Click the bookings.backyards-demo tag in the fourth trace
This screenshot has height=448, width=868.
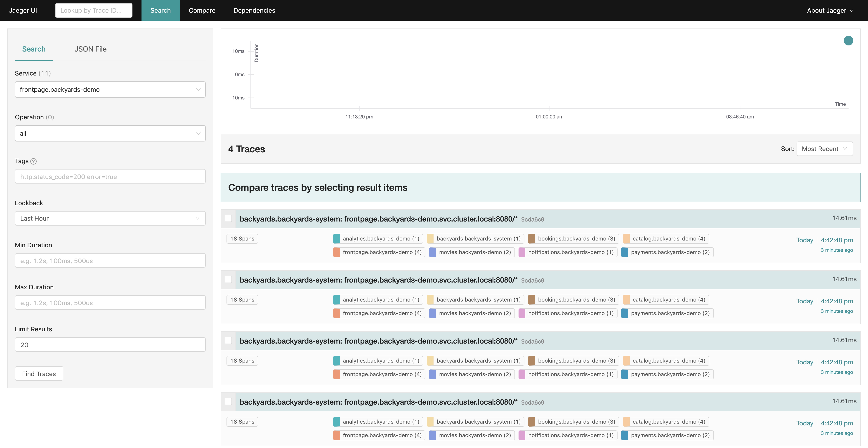point(573,422)
